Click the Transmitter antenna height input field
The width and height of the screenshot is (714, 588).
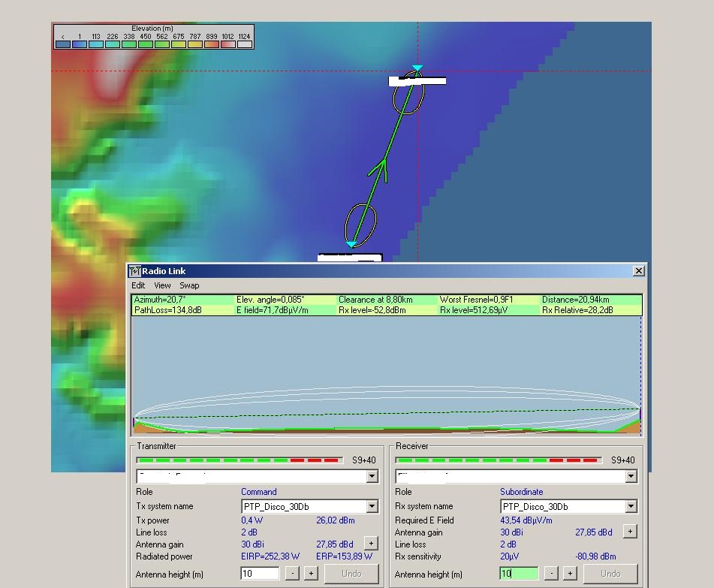260,574
